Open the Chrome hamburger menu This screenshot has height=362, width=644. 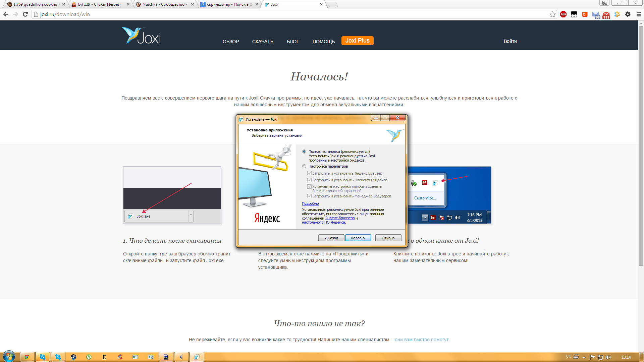(x=638, y=14)
